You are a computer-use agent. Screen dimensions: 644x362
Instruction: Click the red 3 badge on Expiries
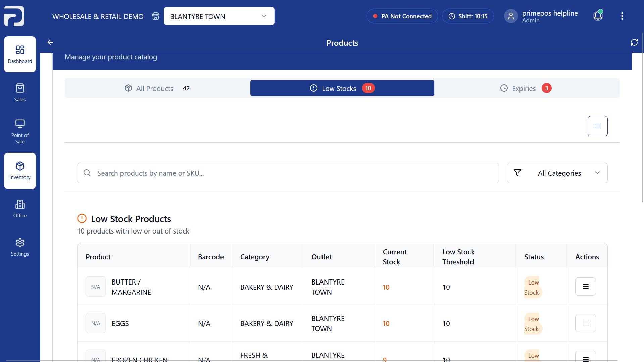[x=546, y=88]
